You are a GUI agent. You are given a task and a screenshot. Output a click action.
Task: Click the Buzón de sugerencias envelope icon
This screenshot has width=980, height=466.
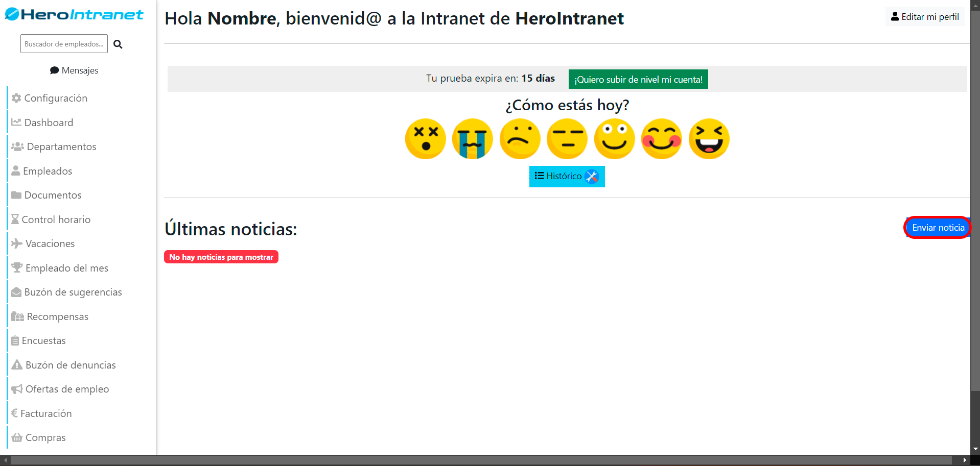pos(16,292)
